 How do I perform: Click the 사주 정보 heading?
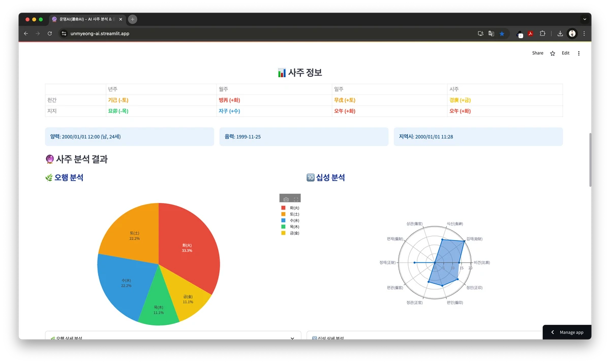[300, 73]
